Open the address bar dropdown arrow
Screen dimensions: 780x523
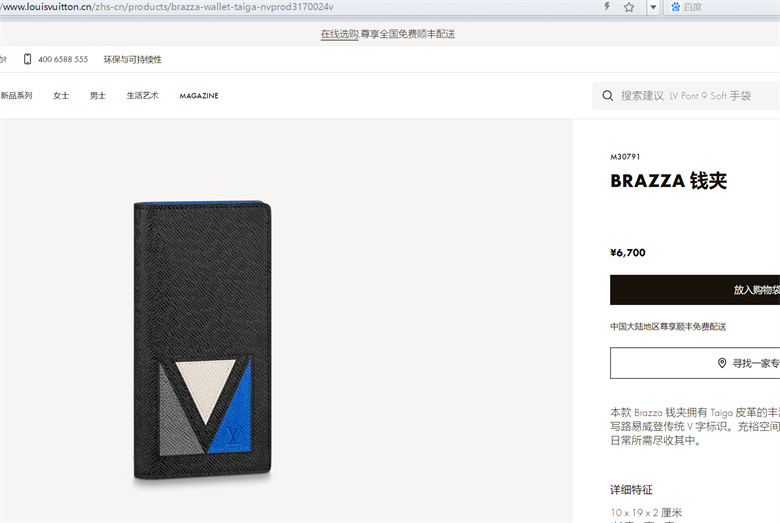tap(653, 7)
